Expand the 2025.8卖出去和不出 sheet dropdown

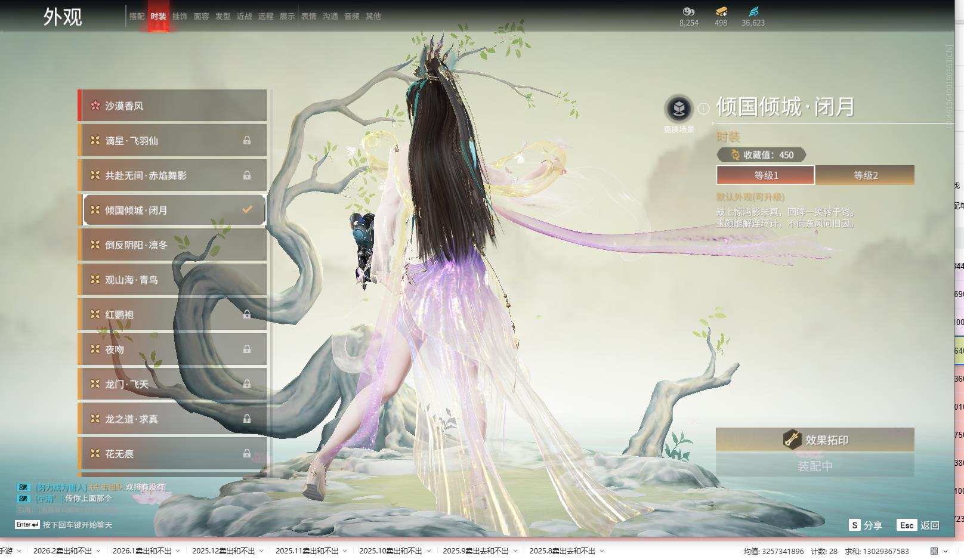point(602,551)
